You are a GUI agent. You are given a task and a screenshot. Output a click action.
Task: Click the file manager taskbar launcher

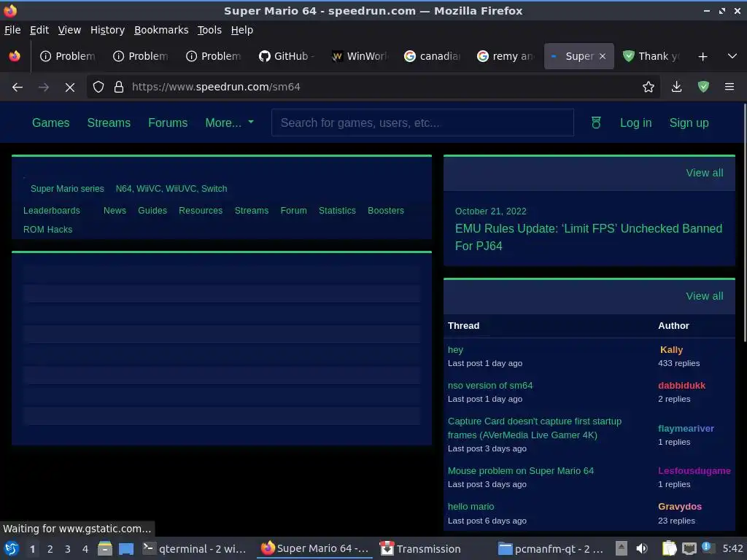pos(105,548)
